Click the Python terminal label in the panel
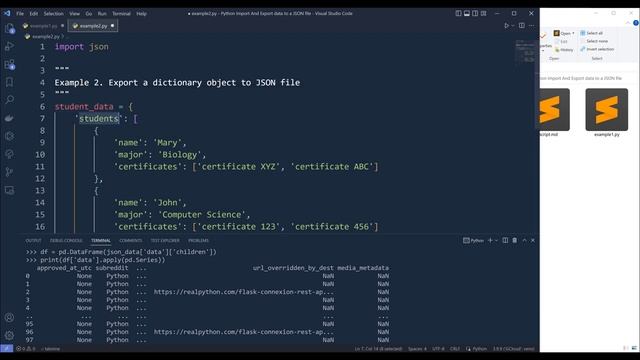640x360 pixels. (x=473, y=240)
